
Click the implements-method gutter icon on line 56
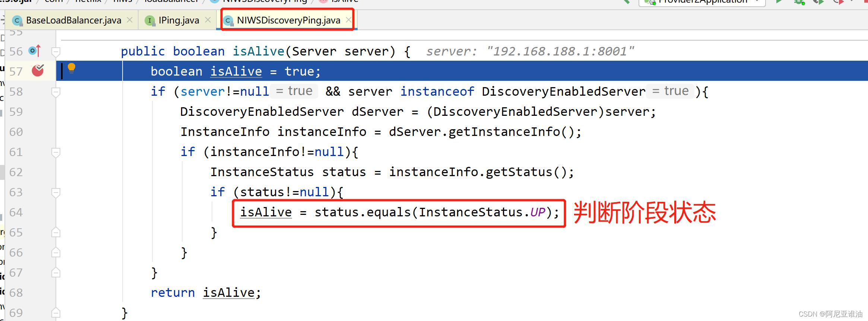pyautogui.click(x=35, y=51)
